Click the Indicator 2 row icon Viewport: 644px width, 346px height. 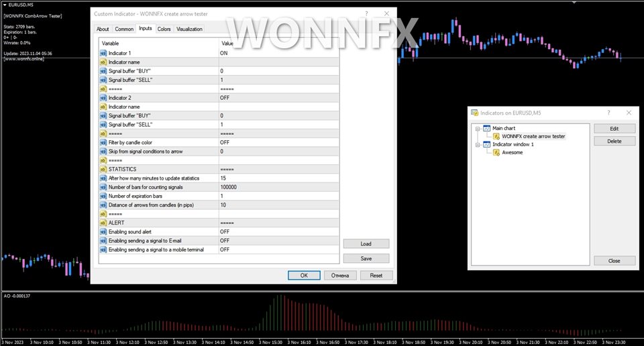[103, 98]
